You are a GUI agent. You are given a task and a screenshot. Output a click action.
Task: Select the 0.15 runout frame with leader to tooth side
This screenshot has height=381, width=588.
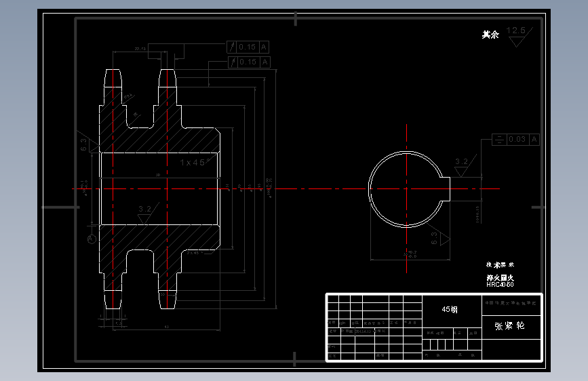tap(249, 62)
